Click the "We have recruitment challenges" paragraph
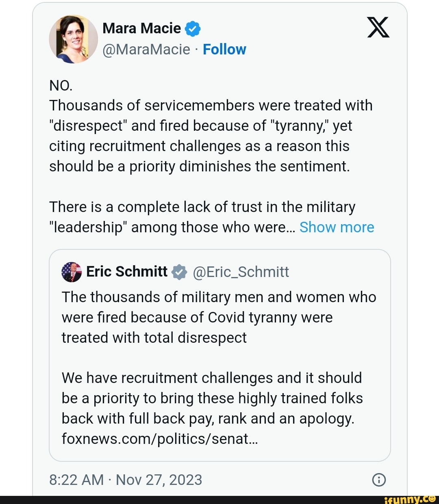 tap(211, 398)
